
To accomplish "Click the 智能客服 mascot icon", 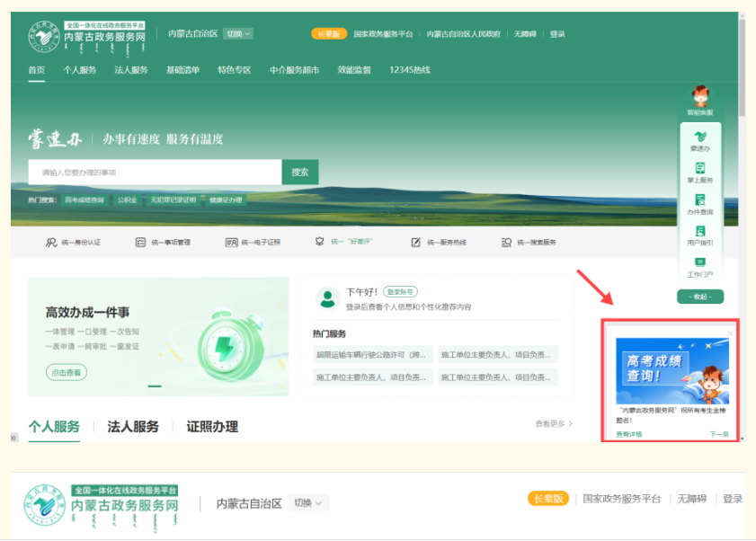I will 699,97.
